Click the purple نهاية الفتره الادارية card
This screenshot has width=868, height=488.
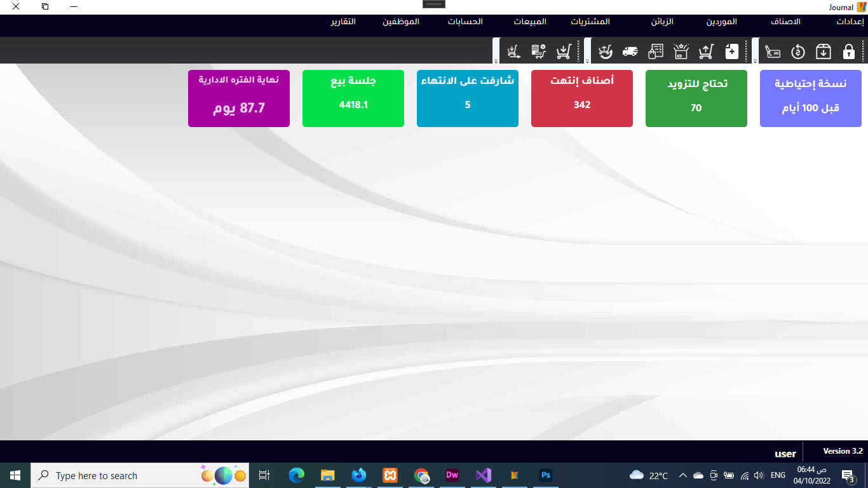239,98
